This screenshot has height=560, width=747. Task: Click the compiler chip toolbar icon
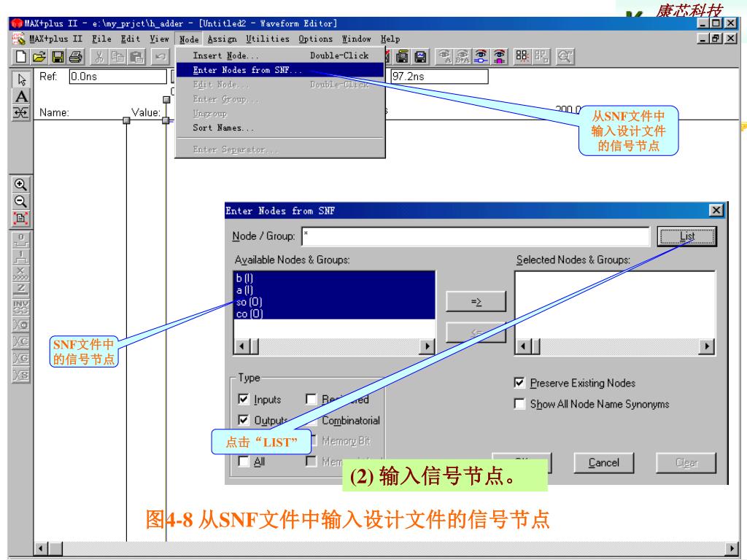402,57
